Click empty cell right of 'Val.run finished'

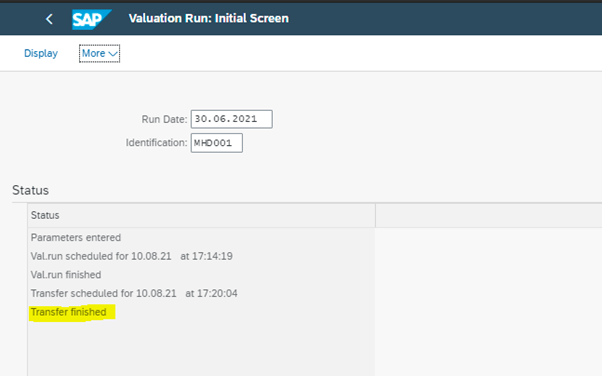click(488, 275)
